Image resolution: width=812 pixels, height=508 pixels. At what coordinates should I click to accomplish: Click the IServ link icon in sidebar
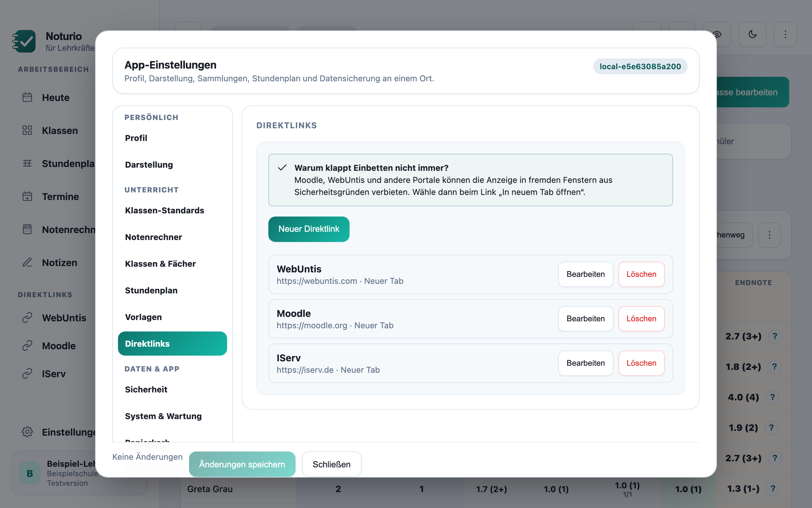coord(27,374)
